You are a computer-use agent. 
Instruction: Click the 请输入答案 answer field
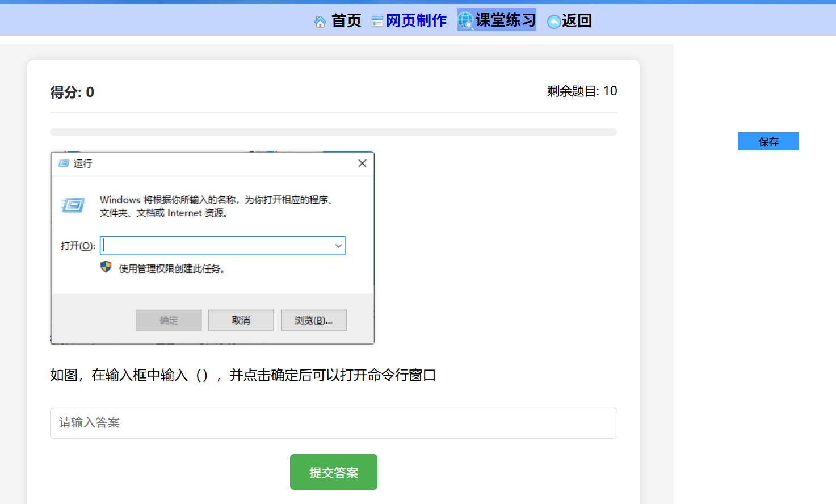coord(333,423)
